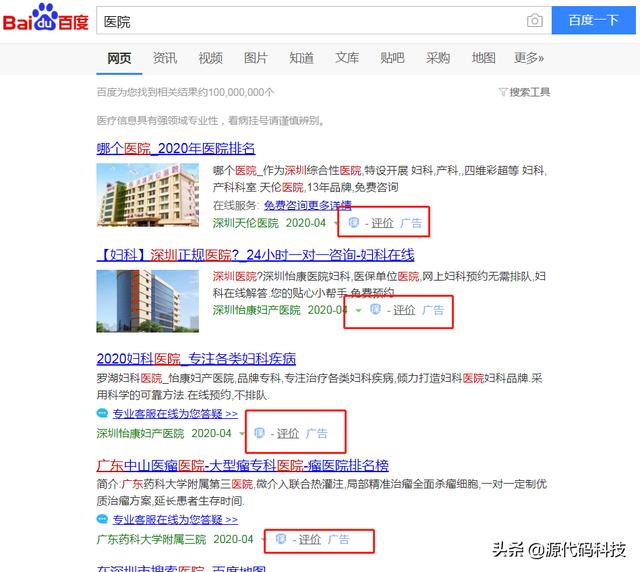The image size is (640, 572).
Task: Switch to the 视频 tab
Action: point(211,58)
